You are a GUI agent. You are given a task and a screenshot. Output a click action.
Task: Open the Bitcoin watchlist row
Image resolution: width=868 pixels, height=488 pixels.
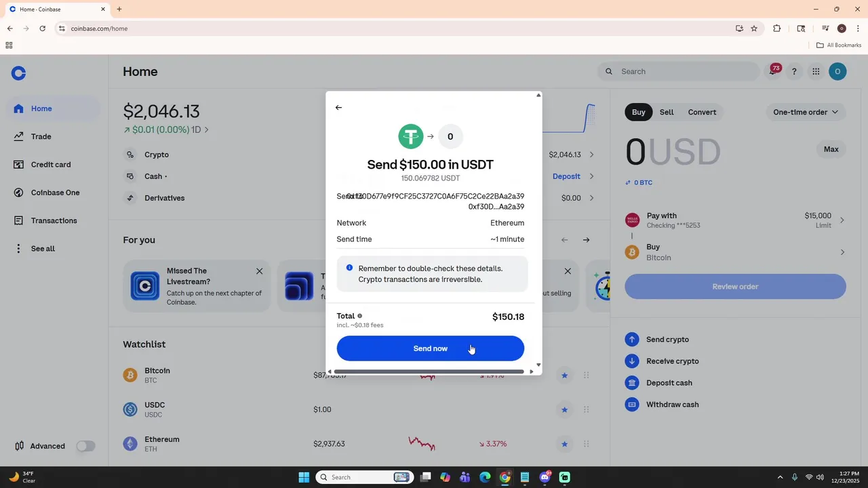[x=359, y=375]
